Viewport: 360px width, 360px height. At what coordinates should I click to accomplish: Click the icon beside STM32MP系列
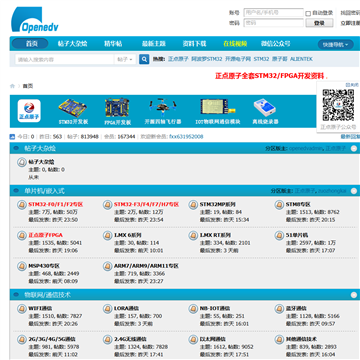pyautogui.click(x=193, y=205)
